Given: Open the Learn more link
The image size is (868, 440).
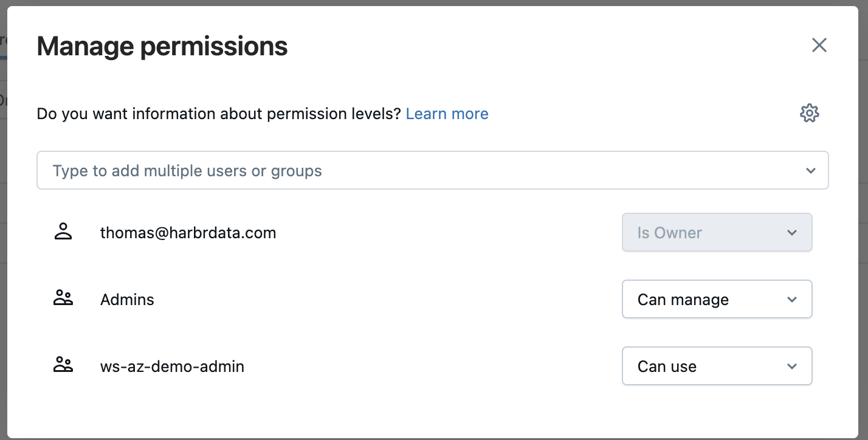Looking at the screenshot, I should tap(447, 114).
